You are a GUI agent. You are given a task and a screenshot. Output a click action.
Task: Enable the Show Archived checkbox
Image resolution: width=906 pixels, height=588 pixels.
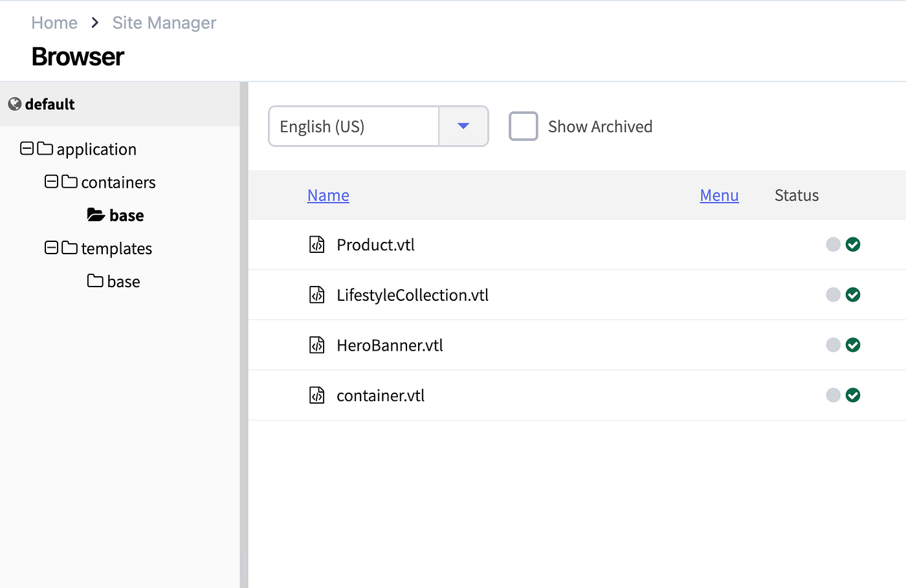pos(524,126)
